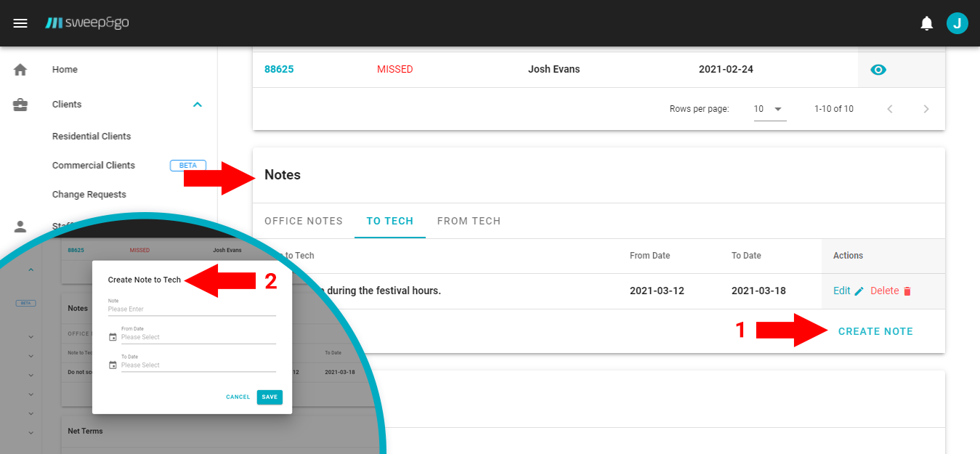The width and height of the screenshot is (980, 454).
Task: Open job link 88625
Action: click(x=279, y=70)
